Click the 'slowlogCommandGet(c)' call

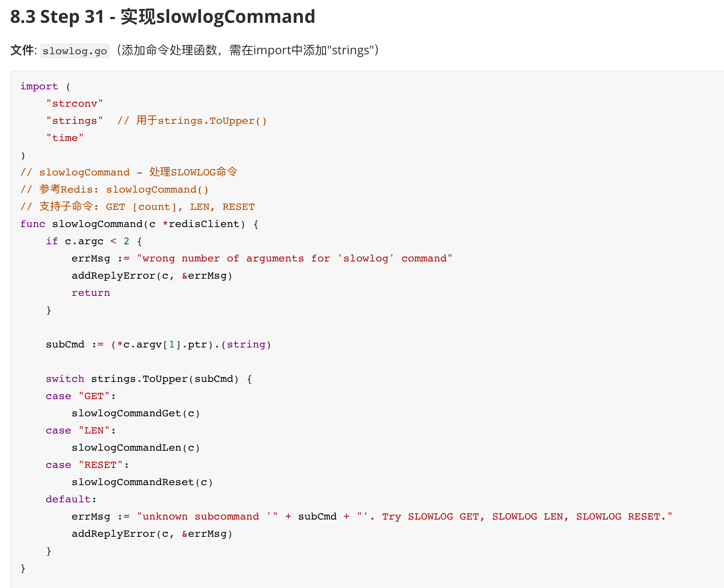pyautogui.click(x=136, y=413)
